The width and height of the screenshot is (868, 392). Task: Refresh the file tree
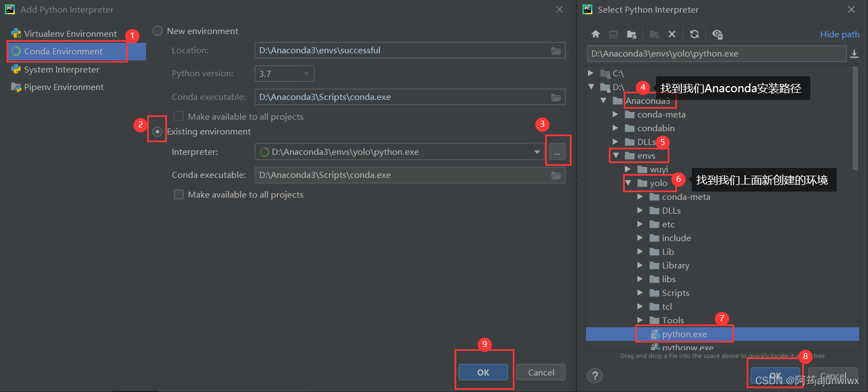695,34
